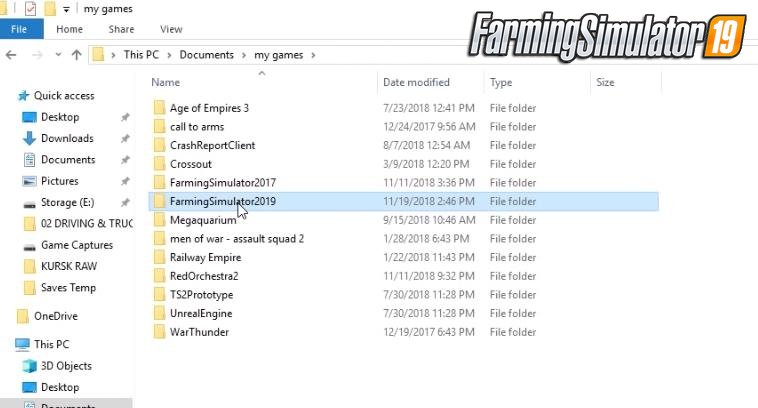The height and width of the screenshot is (408, 758).
Task: Click the Back navigation arrow
Action: click(11, 55)
